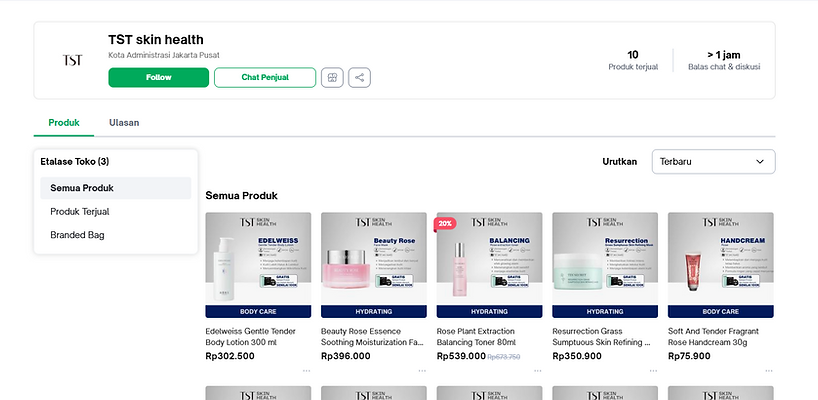
Task: Click the price Rp350.900
Action: click(577, 356)
